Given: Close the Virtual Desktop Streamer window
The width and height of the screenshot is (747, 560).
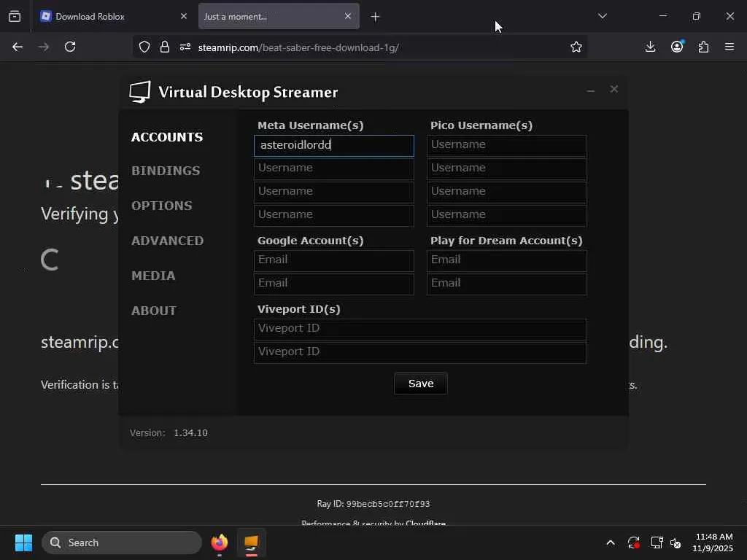Looking at the screenshot, I should pos(614,89).
